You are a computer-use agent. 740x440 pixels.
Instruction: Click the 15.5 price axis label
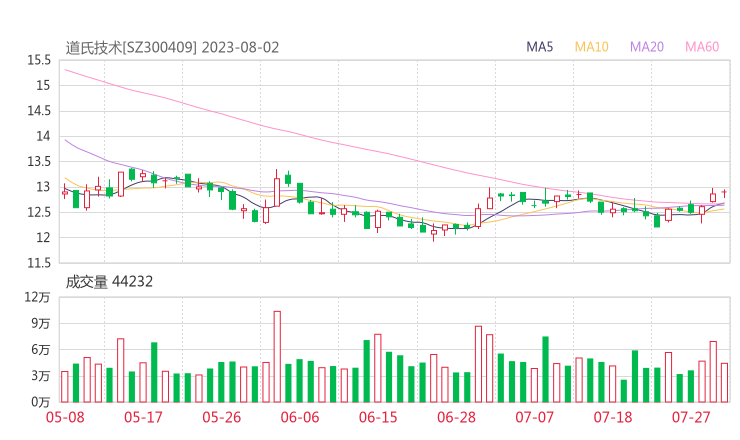[39, 60]
